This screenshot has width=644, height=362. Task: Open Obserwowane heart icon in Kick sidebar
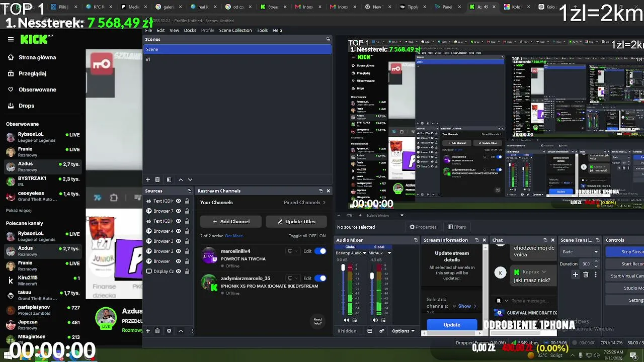[x=11, y=89]
